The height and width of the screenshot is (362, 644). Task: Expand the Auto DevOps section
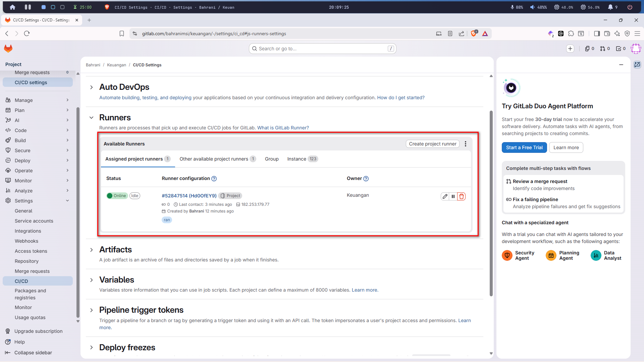pyautogui.click(x=92, y=87)
